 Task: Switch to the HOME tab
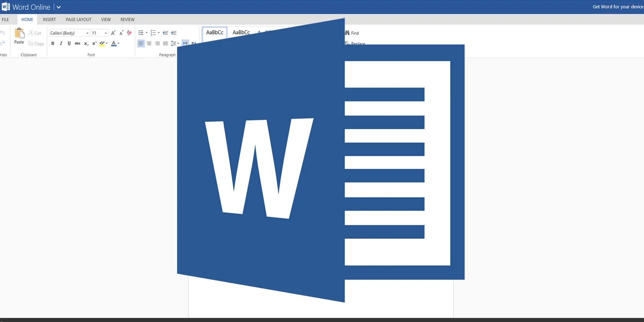[27, 20]
